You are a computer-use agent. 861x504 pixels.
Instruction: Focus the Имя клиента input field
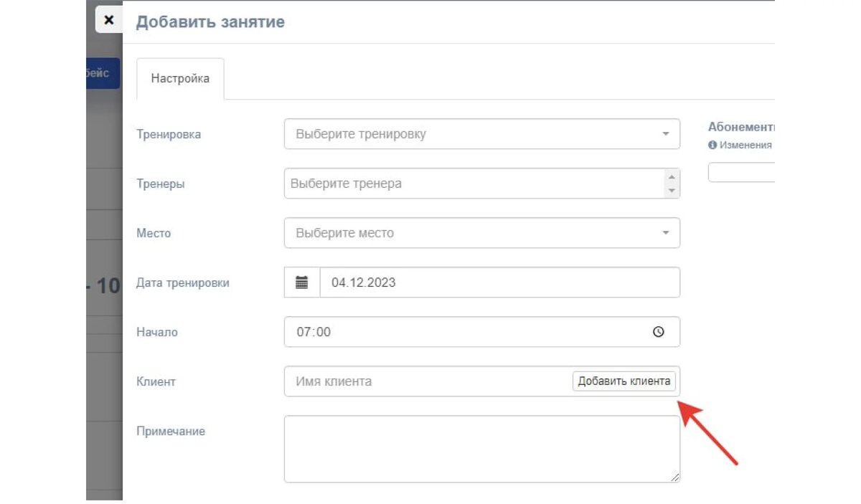tap(427, 381)
